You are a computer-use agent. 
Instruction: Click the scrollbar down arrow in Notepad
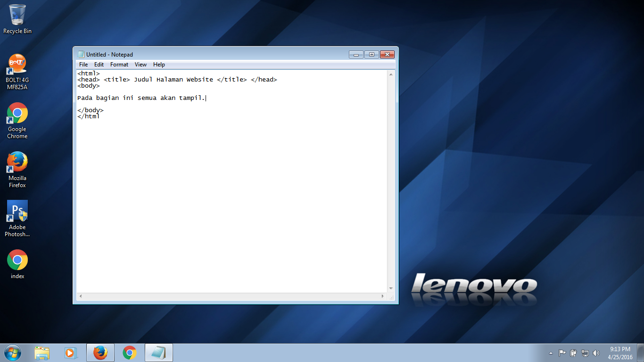[390, 288]
